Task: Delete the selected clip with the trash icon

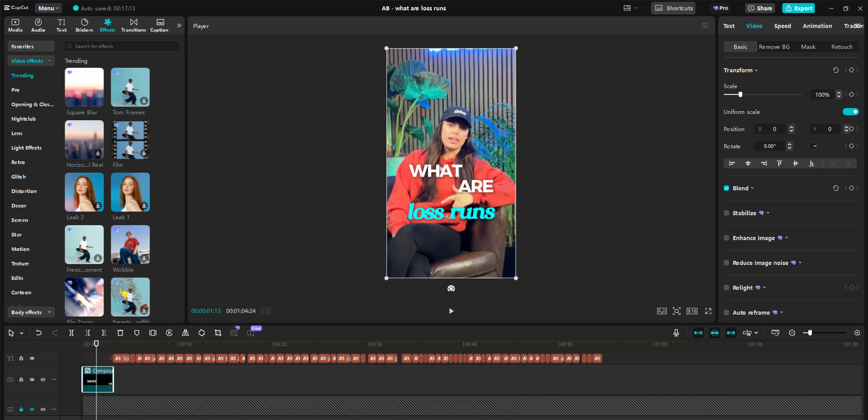Action: click(x=120, y=333)
